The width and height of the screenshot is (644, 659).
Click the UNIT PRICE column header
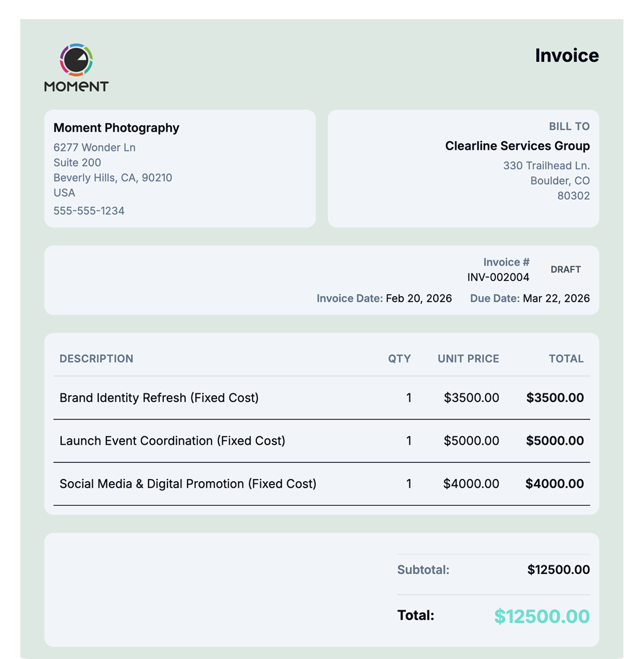point(469,359)
